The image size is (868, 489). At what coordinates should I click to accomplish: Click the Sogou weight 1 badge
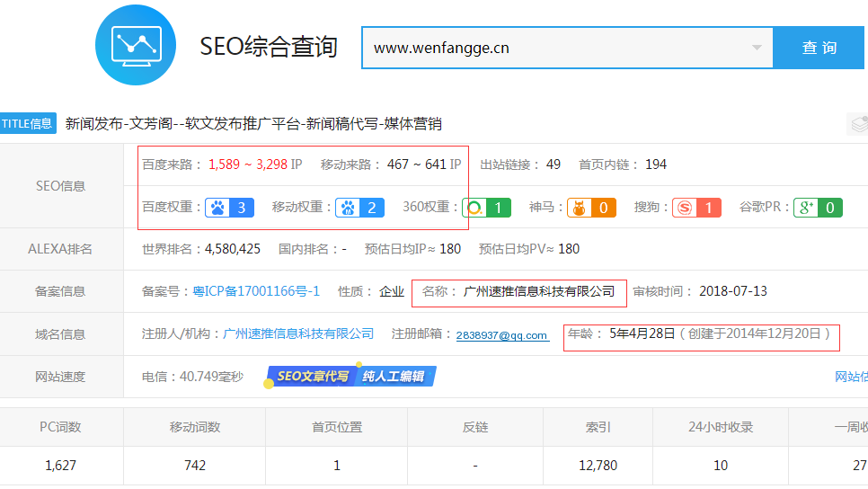click(x=696, y=208)
